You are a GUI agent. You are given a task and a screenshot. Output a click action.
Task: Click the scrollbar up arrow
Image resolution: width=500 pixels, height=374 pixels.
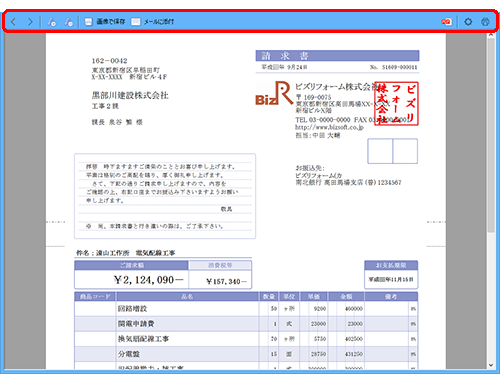(x=491, y=35)
